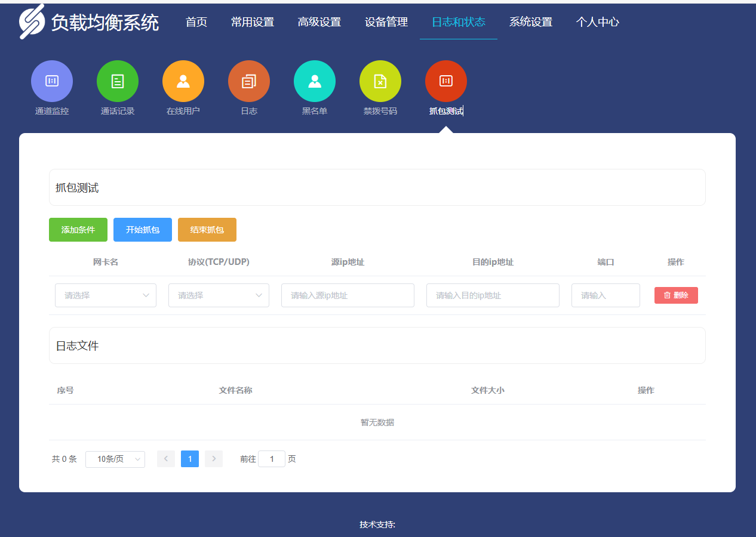This screenshot has width=756, height=537.
Task: Open the 在线用户 icon
Action: tap(183, 81)
